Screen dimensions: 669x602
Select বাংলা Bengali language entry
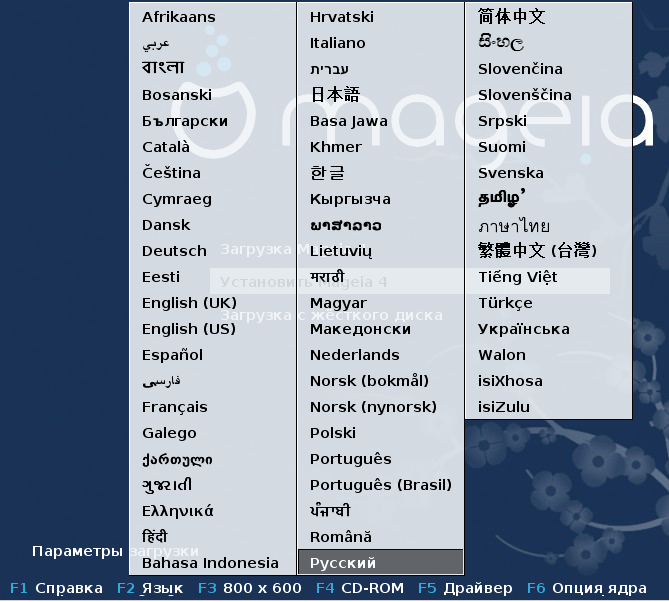click(x=163, y=68)
